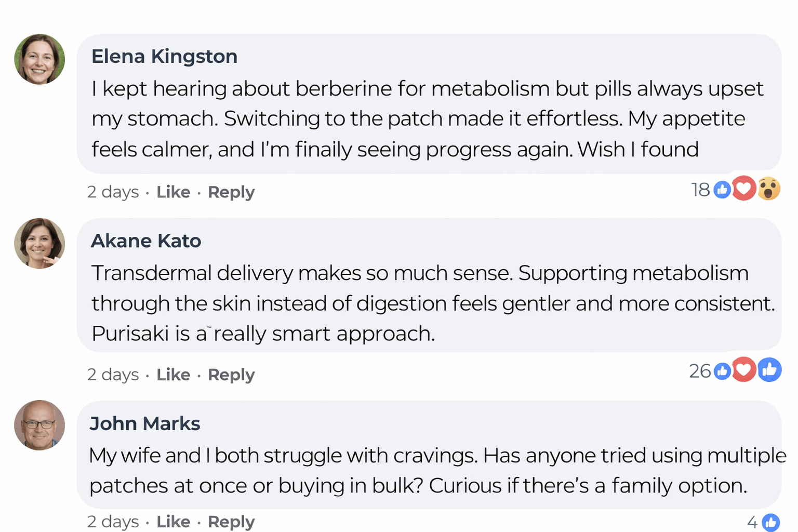Like Elena Kingston's comment
This screenshot has width=798, height=532.
click(x=173, y=192)
